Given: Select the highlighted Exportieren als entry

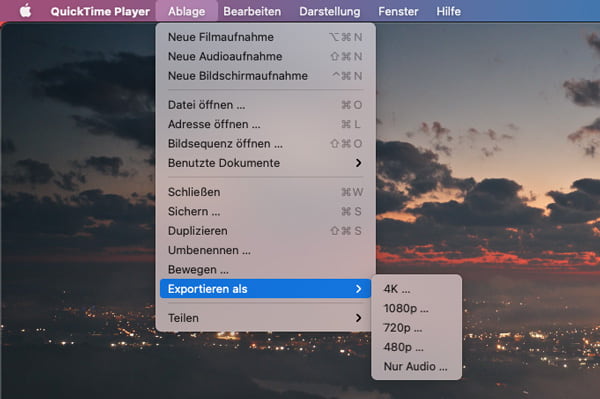Looking at the screenshot, I should click(265, 288).
